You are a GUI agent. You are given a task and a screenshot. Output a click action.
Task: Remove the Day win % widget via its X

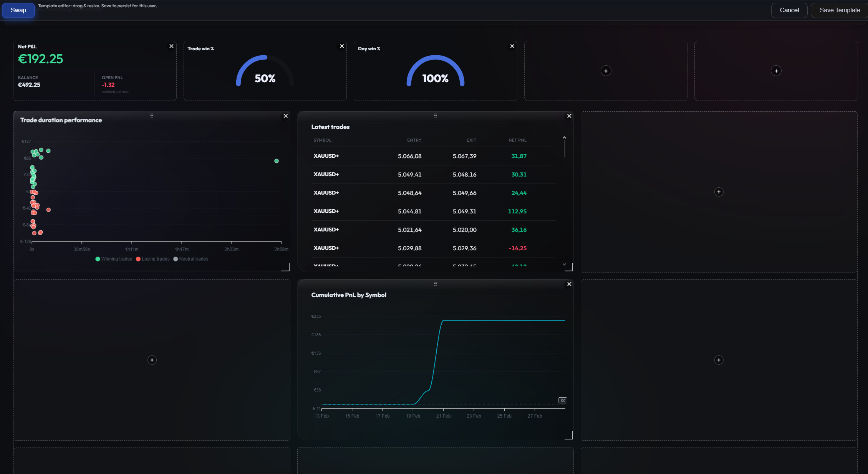point(512,46)
